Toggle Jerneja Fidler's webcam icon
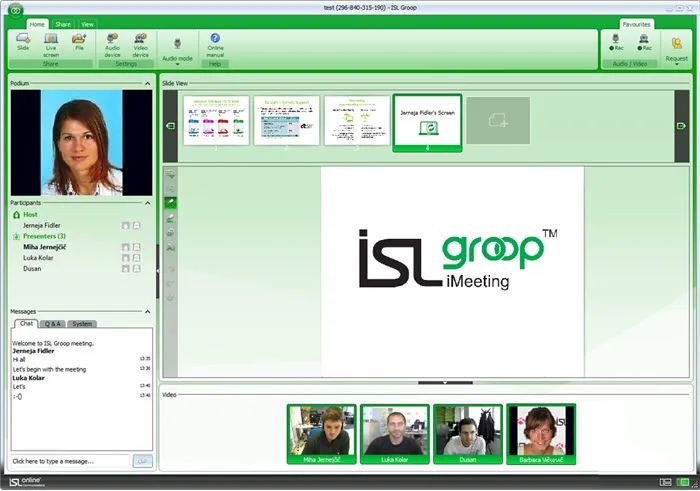700x491 pixels. [x=137, y=225]
